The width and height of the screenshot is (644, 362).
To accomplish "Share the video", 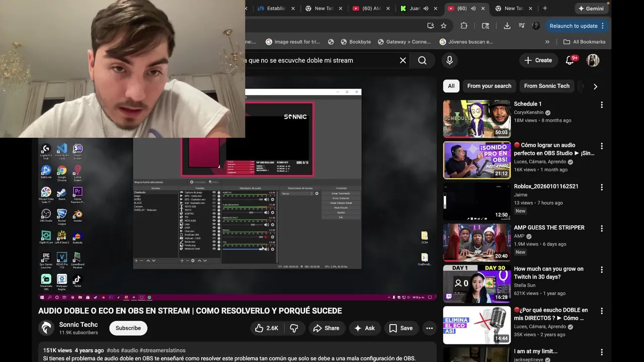I will [x=326, y=328].
